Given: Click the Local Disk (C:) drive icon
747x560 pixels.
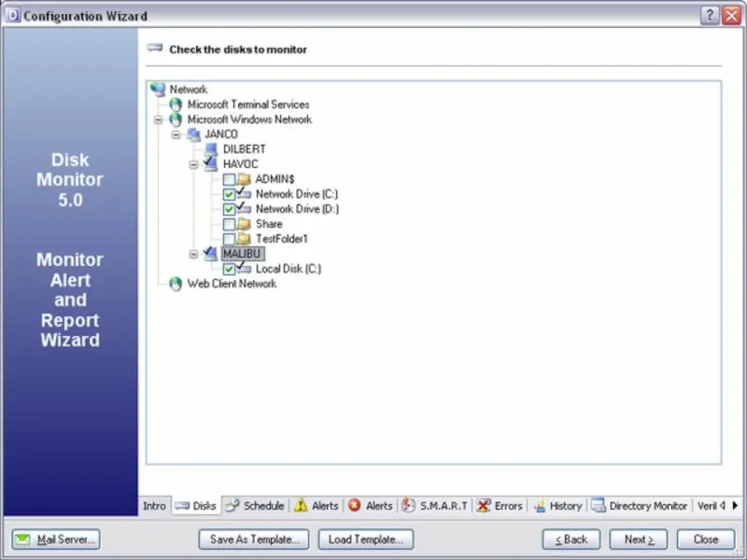Looking at the screenshot, I should point(244,268).
